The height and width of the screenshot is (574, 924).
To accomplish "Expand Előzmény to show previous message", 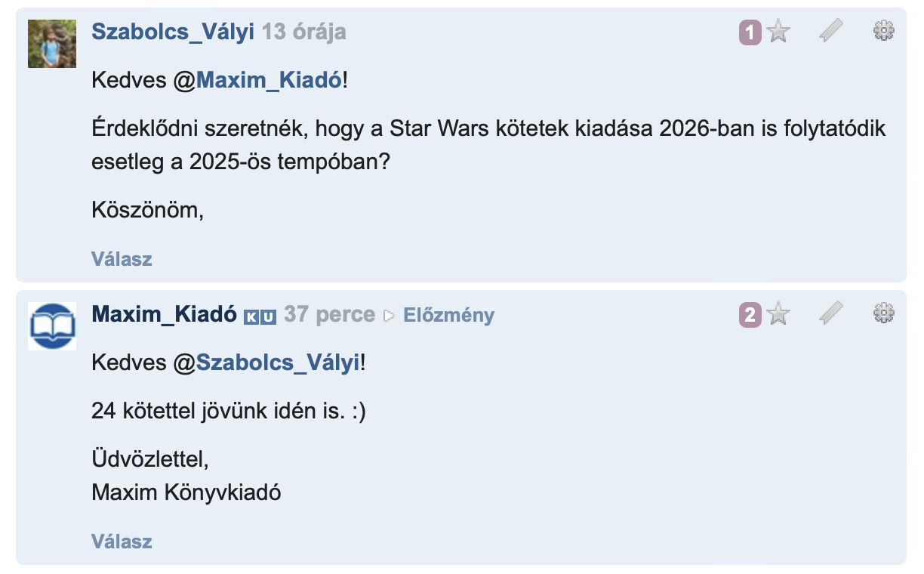I will [448, 315].
